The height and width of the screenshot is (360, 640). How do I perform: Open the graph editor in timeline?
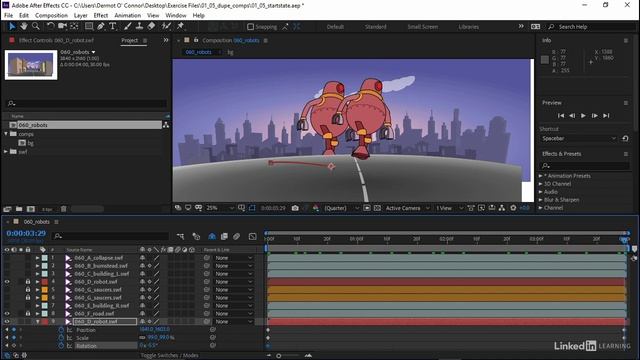click(x=253, y=236)
